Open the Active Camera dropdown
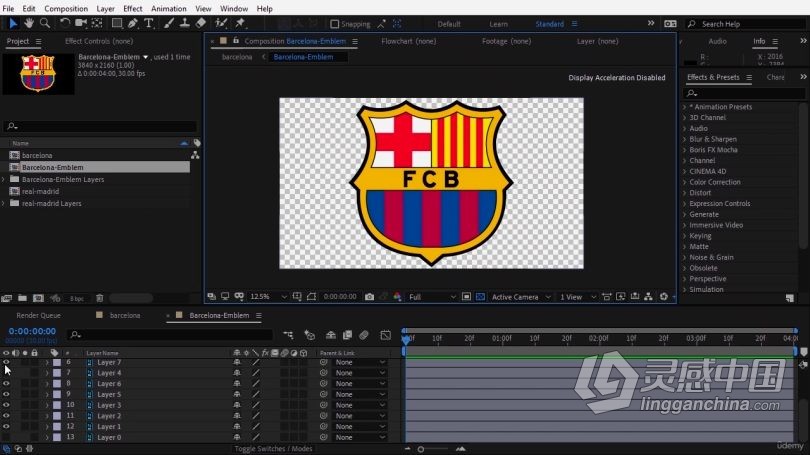 521,297
